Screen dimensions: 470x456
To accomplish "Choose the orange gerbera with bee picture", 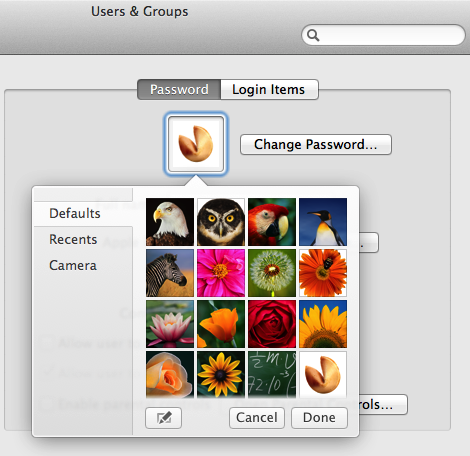I will click(323, 273).
